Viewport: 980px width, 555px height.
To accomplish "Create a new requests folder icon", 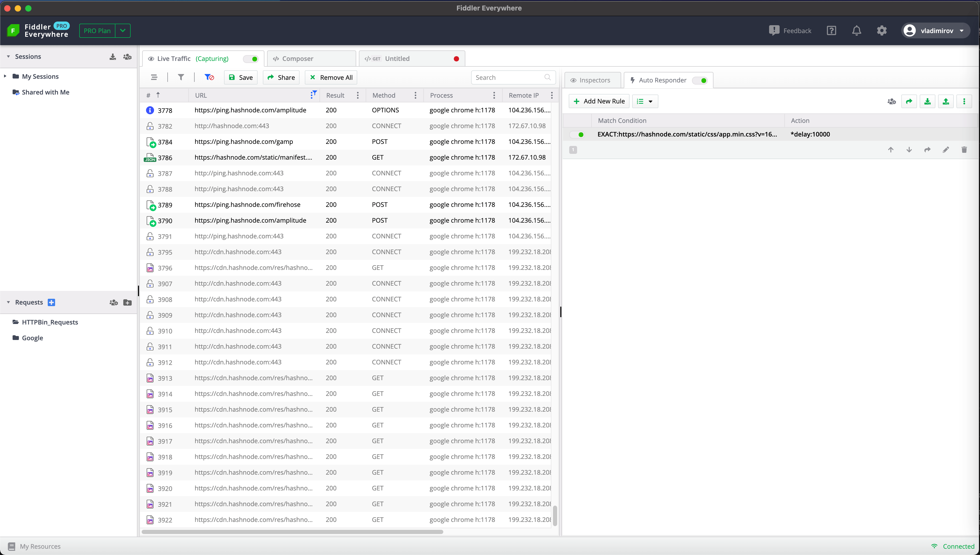I will pyautogui.click(x=127, y=302).
